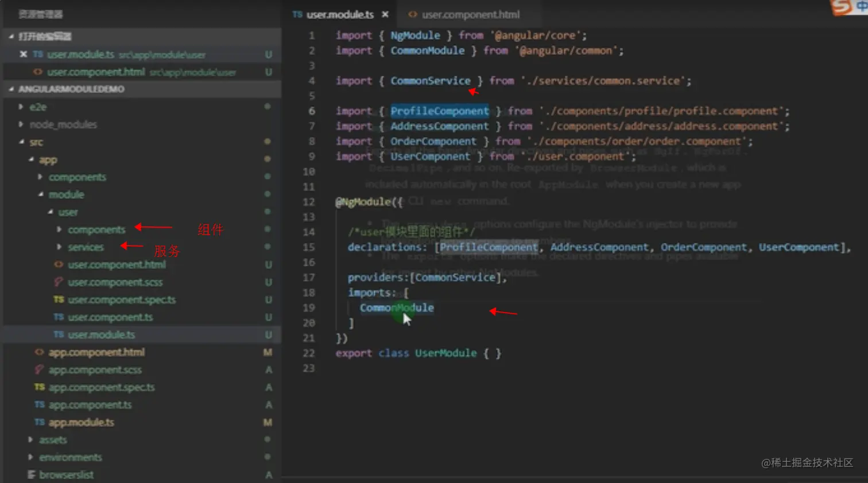
Task: Click the TS icon on user.module.ts tab
Action: [x=297, y=14]
